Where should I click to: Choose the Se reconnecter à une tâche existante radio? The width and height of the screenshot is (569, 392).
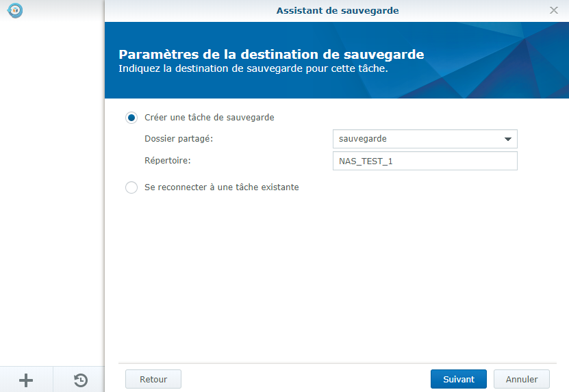[131, 187]
